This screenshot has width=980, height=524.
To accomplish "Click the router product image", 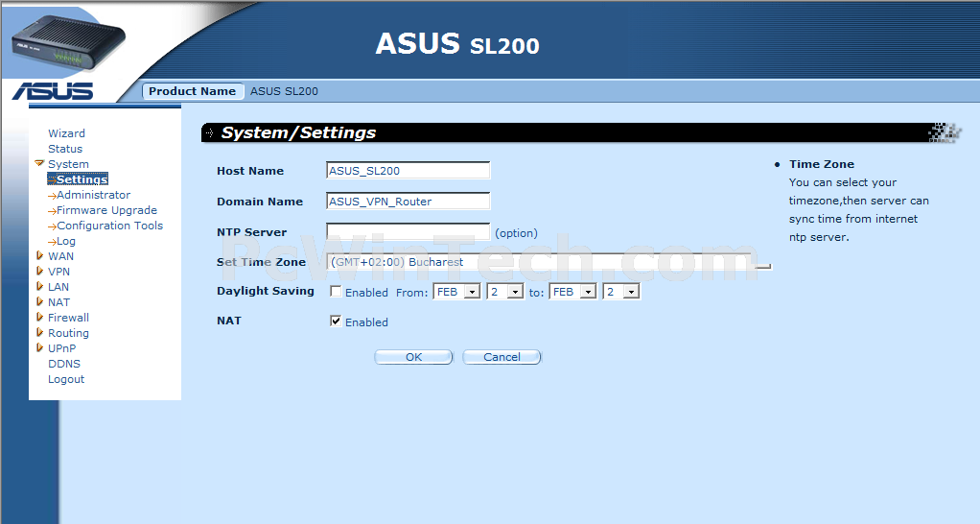I will tap(68, 42).
